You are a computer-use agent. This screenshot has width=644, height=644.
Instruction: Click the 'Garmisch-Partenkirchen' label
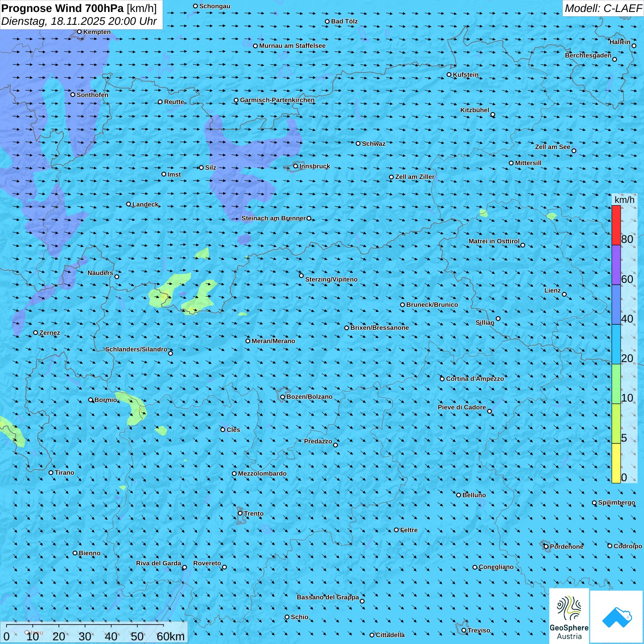click(x=277, y=100)
